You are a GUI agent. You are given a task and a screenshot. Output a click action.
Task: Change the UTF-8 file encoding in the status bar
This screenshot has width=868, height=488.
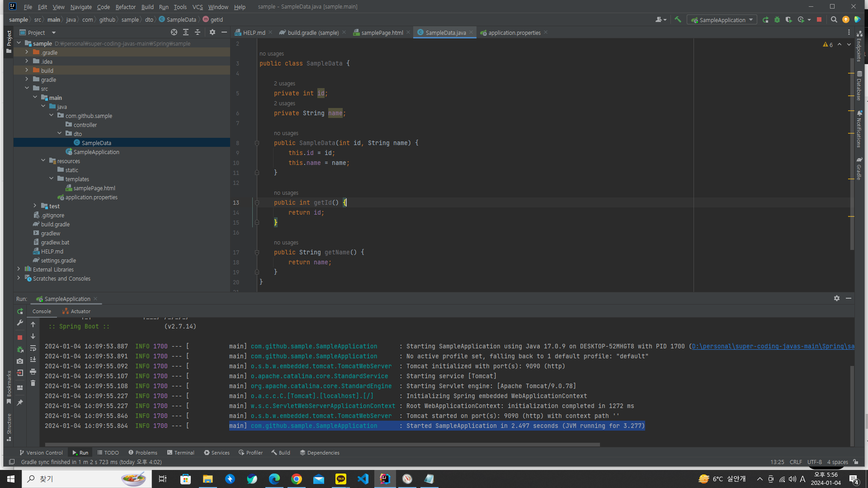(815, 462)
